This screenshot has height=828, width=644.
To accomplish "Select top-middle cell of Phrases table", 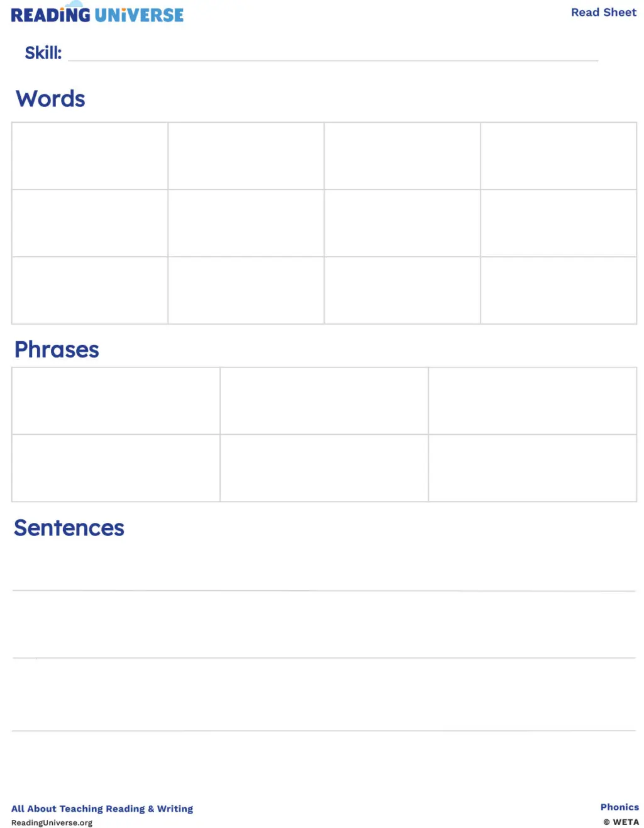I will 324,401.
